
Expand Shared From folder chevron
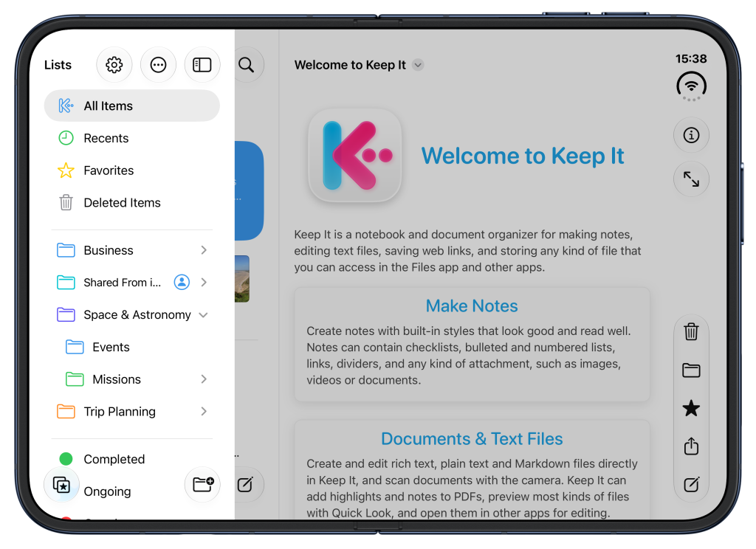click(x=204, y=283)
